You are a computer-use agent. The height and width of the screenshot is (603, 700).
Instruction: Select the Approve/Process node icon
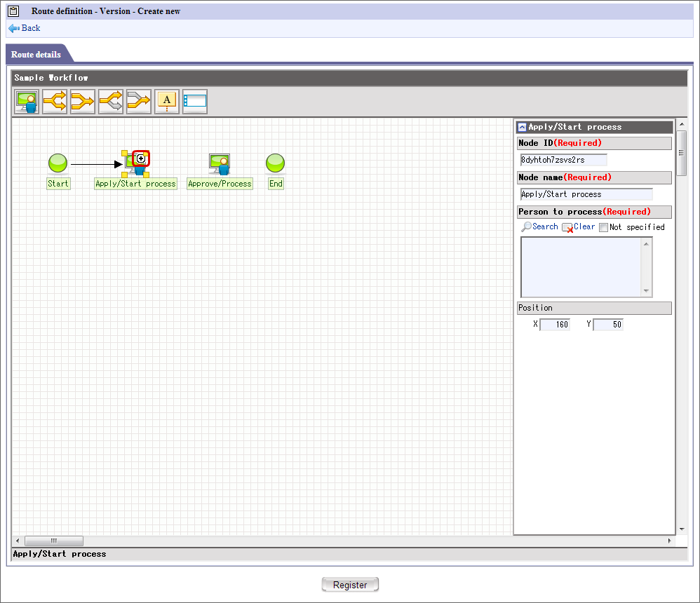220,164
